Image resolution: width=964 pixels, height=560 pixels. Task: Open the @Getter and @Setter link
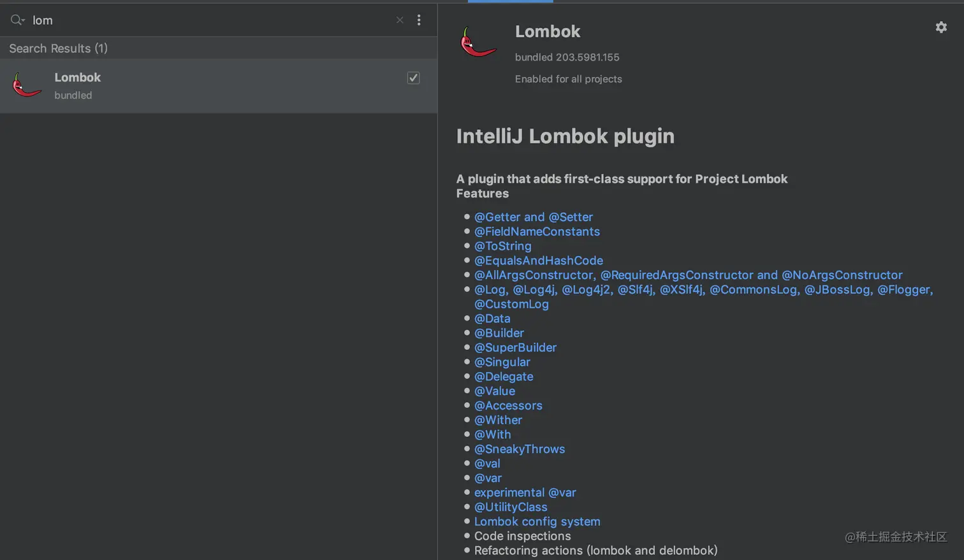coord(533,217)
